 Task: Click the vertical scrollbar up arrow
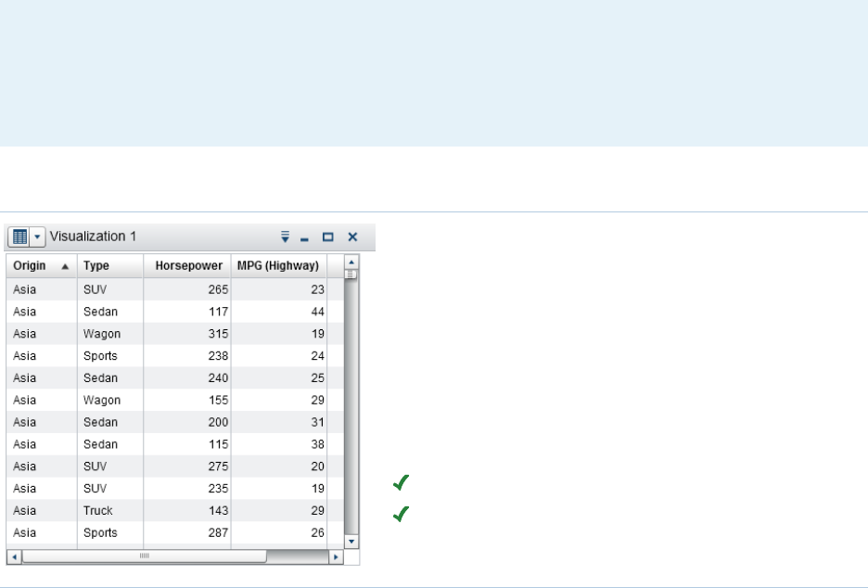(x=351, y=262)
